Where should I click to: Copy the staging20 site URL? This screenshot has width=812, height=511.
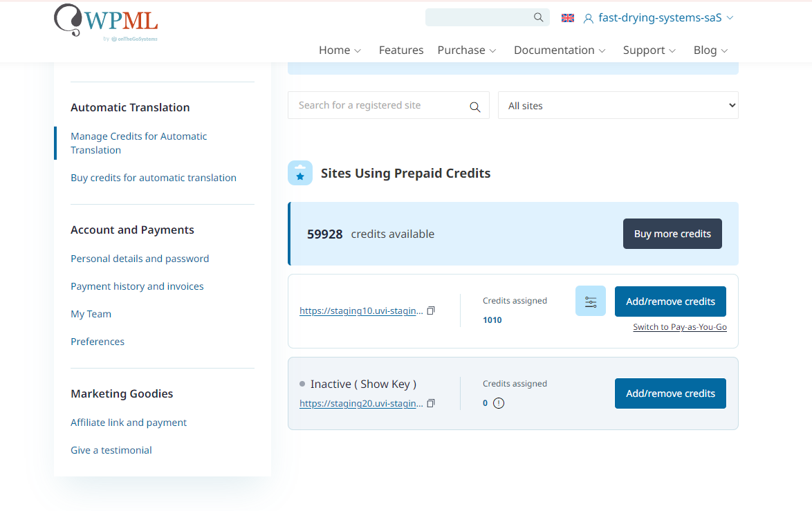coord(431,403)
